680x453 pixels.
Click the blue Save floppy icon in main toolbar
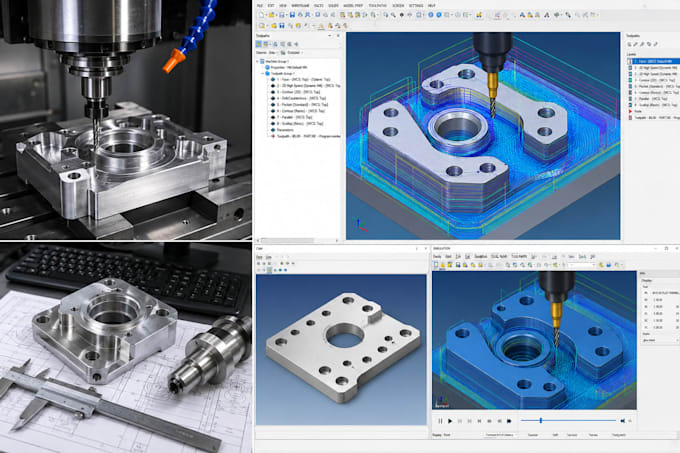coord(292,15)
